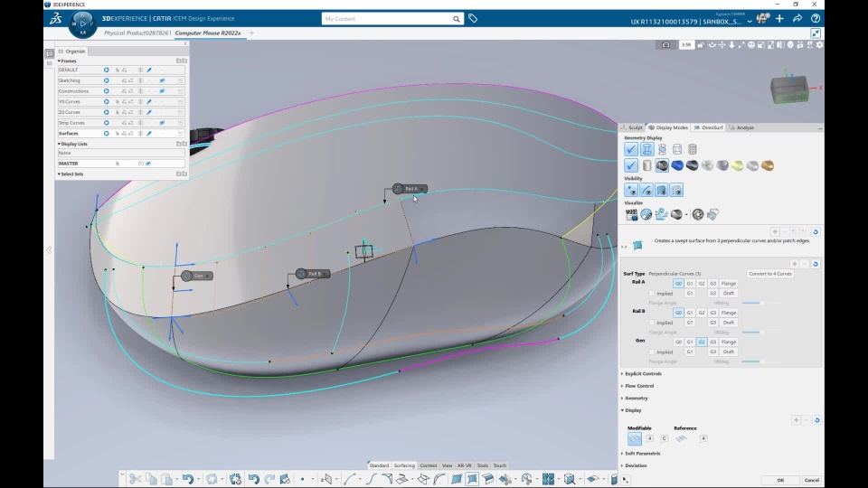Viewport: 868px width, 488px height.
Task: Click the Rail A label in viewport
Action: [x=410, y=189]
